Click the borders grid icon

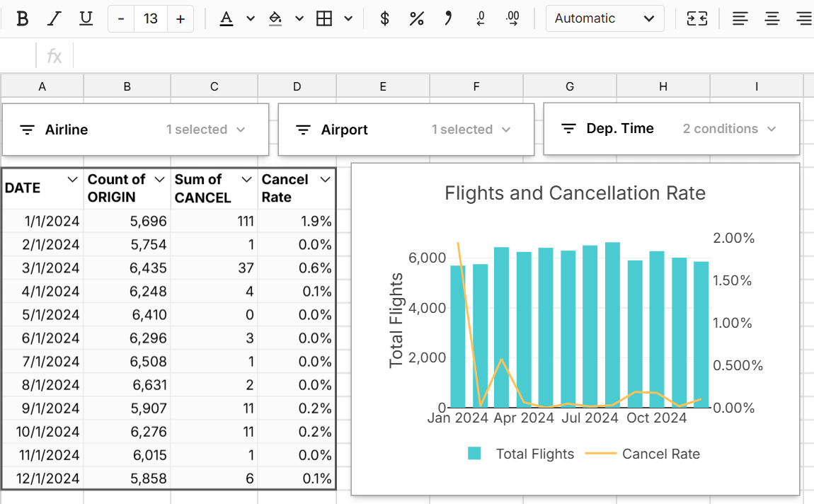pos(324,19)
